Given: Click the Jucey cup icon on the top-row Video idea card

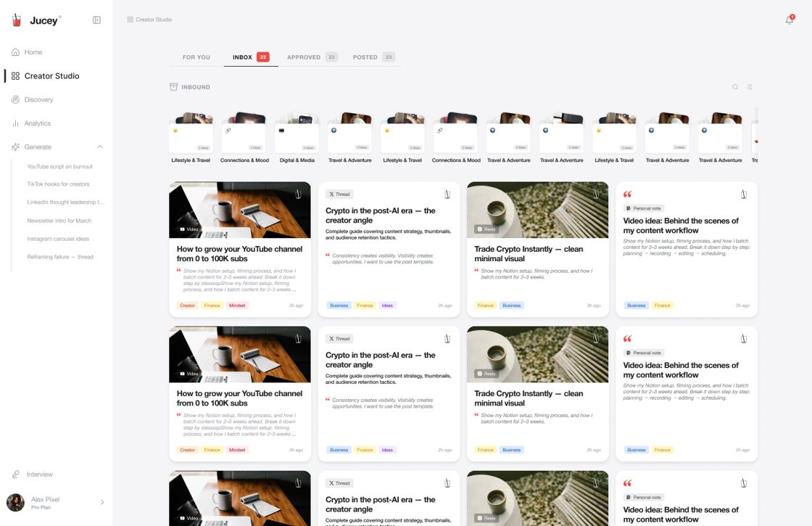Looking at the screenshot, I should click(x=743, y=194).
